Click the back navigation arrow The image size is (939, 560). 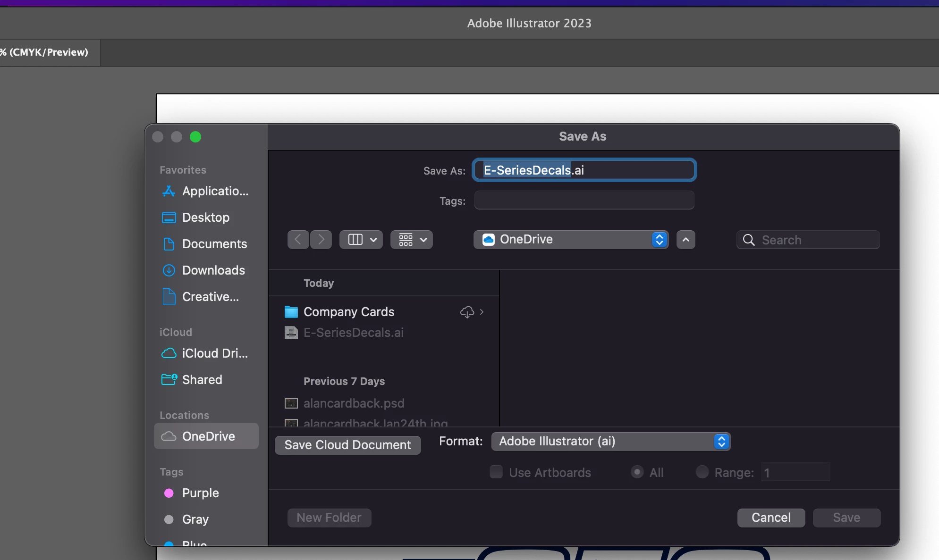tap(298, 240)
